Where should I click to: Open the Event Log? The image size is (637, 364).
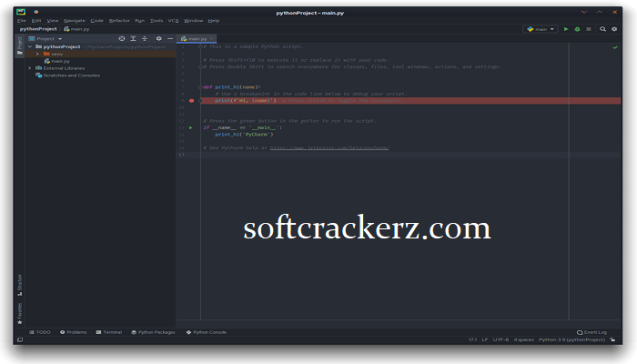[x=591, y=332]
